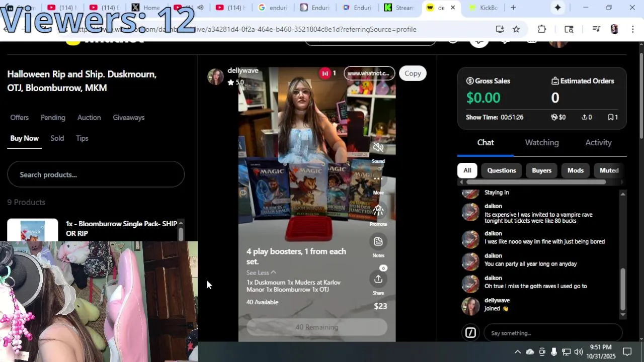Click the slash command icon beside chat box
644x362 pixels.
470,333
